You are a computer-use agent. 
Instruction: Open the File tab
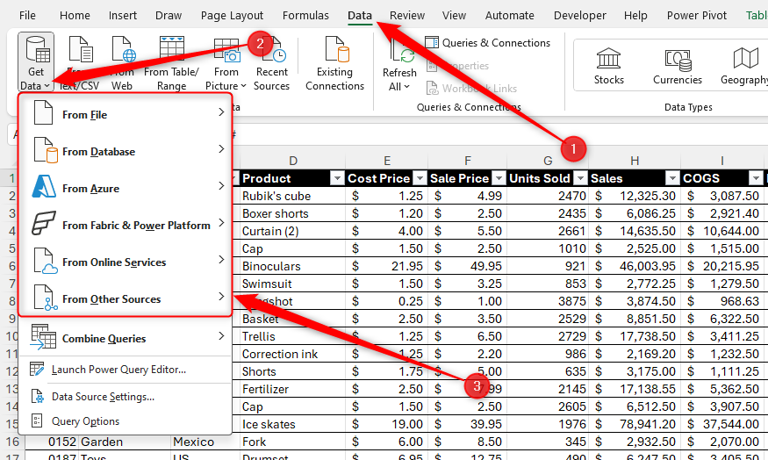click(x=27, y=15)
